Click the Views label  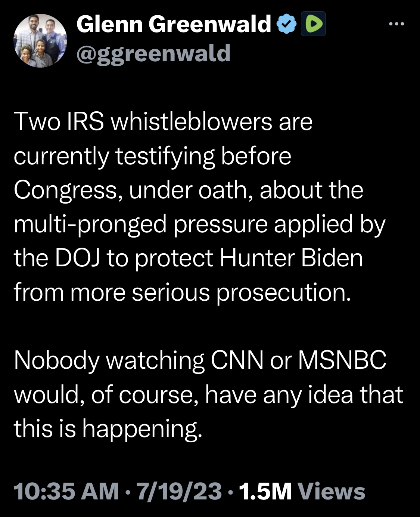331,491
